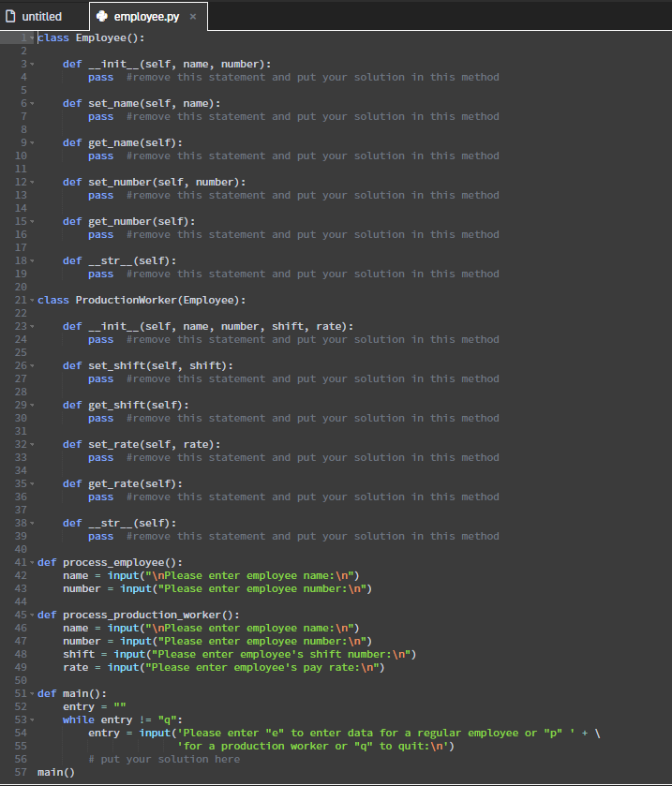The height and width of the screenshot is (786, 672).
Task: Collapse get_number fold arrow at line 15
Action: (32, 222)
